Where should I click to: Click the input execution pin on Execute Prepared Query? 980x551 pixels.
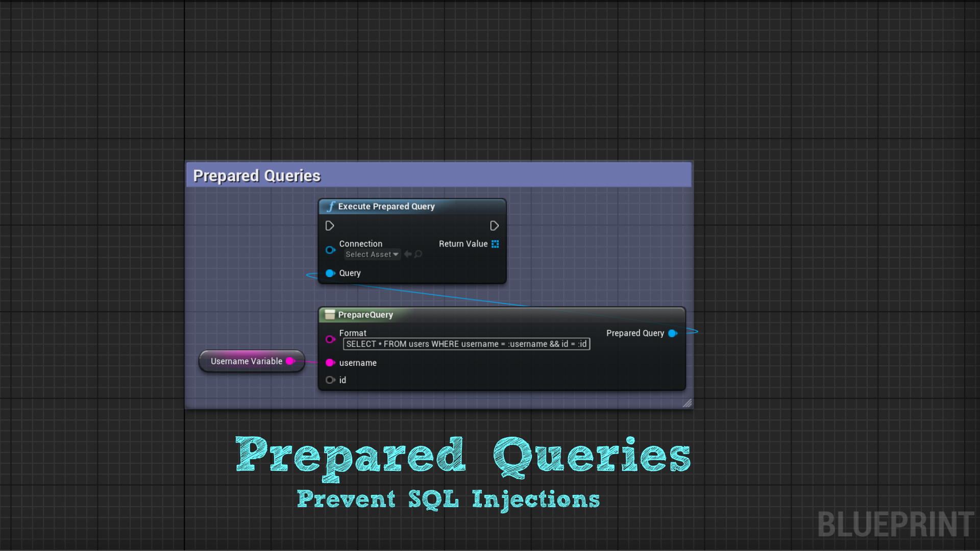click(x=330, y=226)
